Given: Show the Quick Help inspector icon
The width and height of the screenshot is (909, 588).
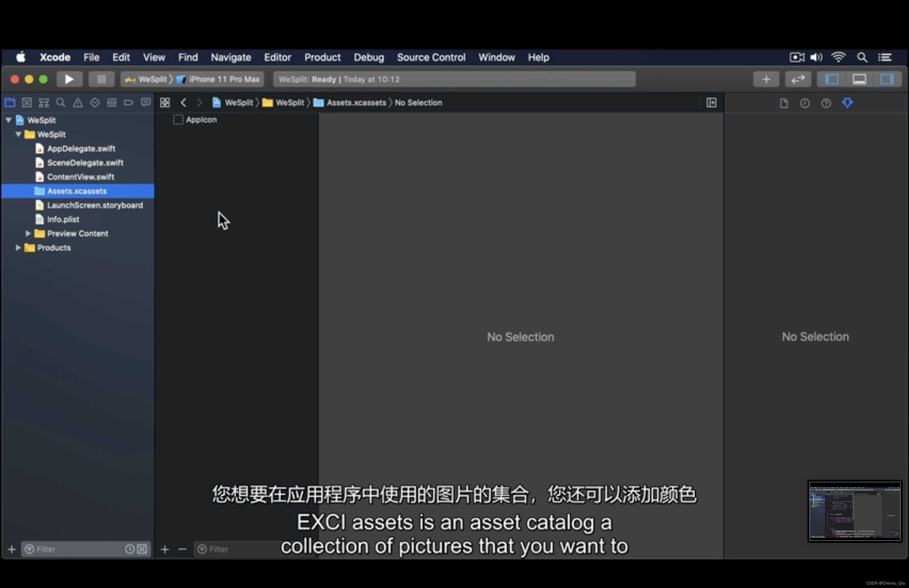Looking at the screenshot, I should 826,103.
